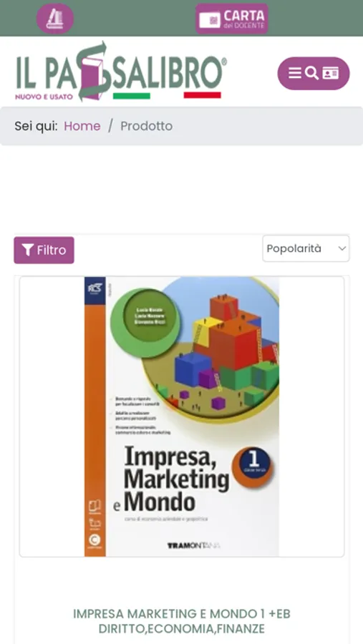Open the Carta del Docente button
The width and height of the screenshot is (363, 644).
(x=232, y=19)
